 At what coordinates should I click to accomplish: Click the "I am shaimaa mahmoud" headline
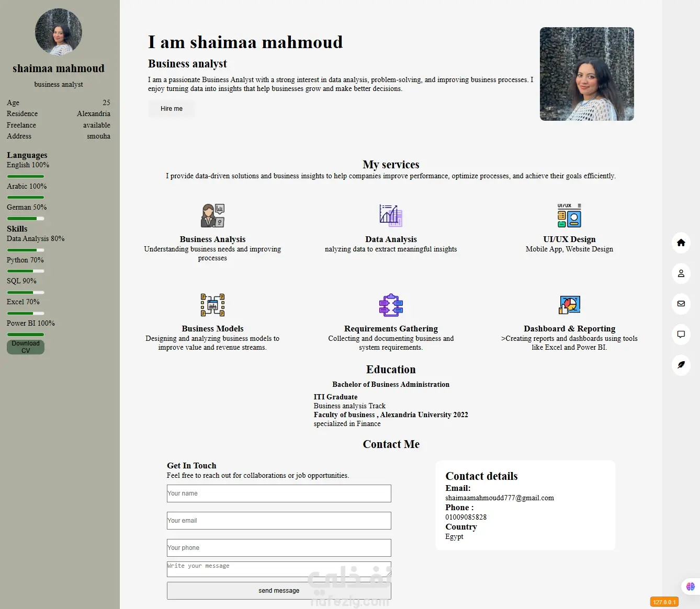(245, 42)
